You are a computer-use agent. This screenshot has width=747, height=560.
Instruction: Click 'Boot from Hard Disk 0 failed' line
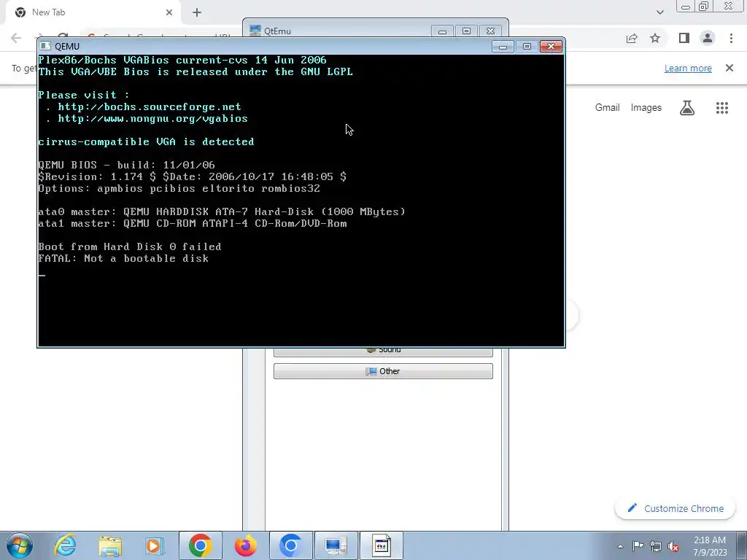point(130,246)
